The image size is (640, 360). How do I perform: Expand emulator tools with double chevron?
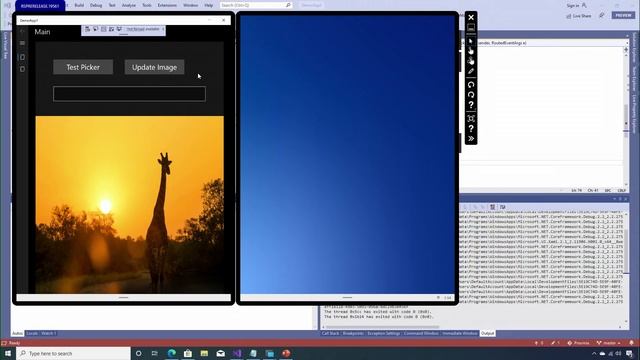[x=471, y=139]
